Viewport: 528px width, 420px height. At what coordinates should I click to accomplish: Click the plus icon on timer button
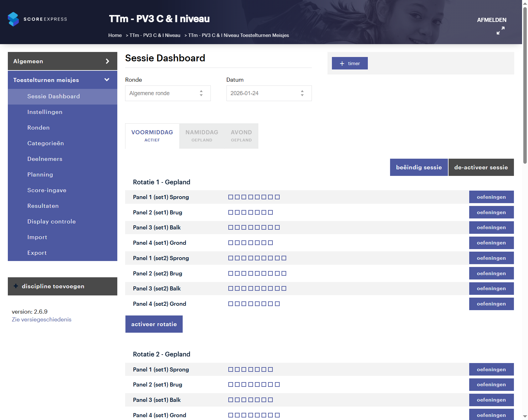pos(342,64)
